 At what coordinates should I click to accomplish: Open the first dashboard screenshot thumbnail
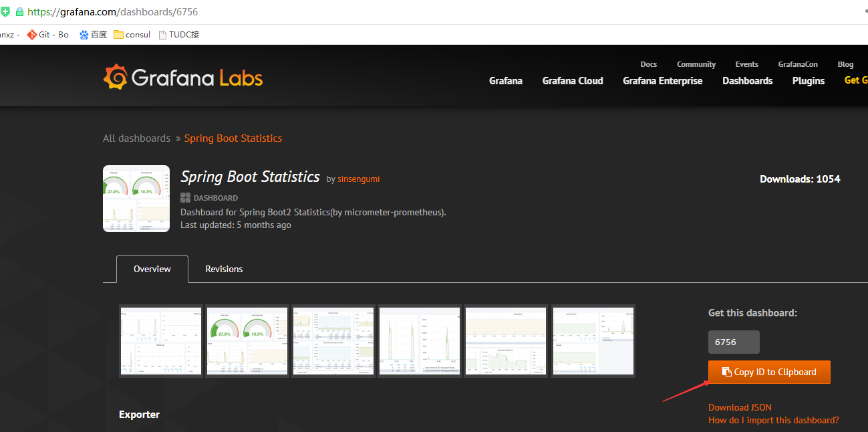pos(161,341)
